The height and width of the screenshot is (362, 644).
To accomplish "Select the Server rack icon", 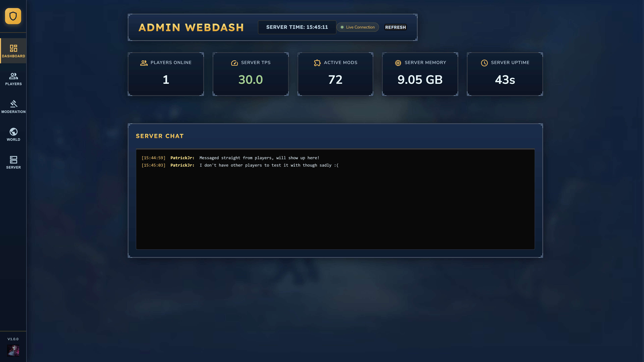I will coord(13,160).
